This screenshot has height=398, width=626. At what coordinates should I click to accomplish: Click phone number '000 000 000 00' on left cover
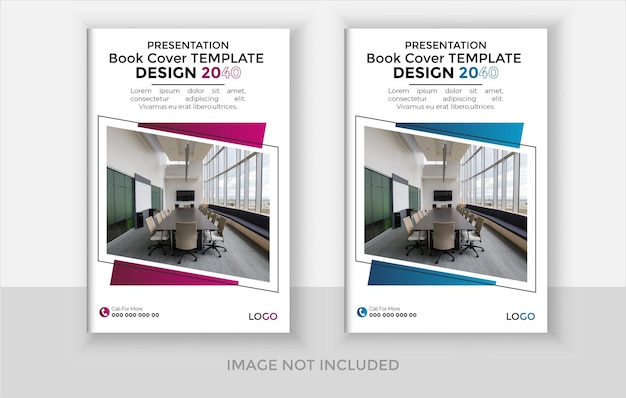(x=135, y=315)
